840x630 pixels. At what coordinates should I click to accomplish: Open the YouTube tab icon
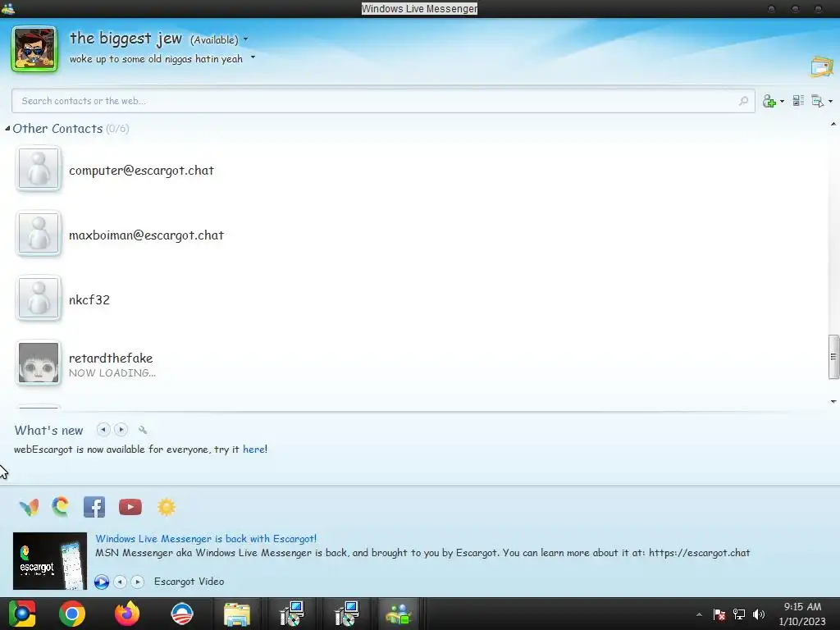(130, 507)
